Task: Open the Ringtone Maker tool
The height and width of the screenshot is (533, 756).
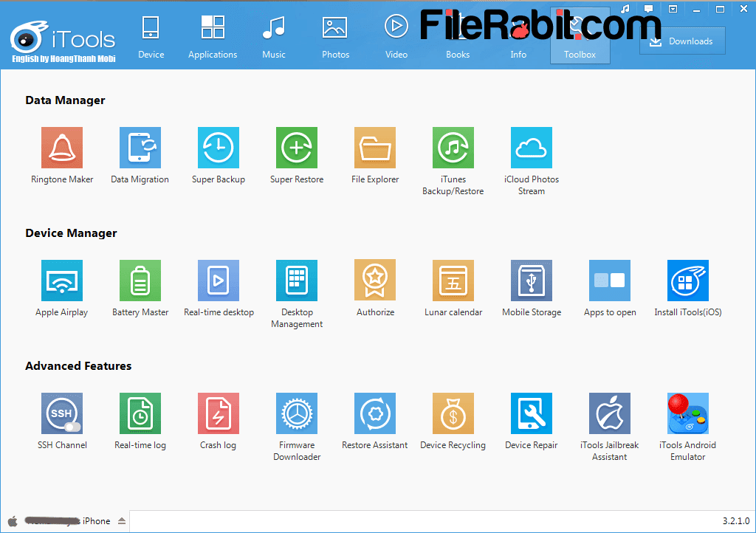Action: click(x=62, y=148)
